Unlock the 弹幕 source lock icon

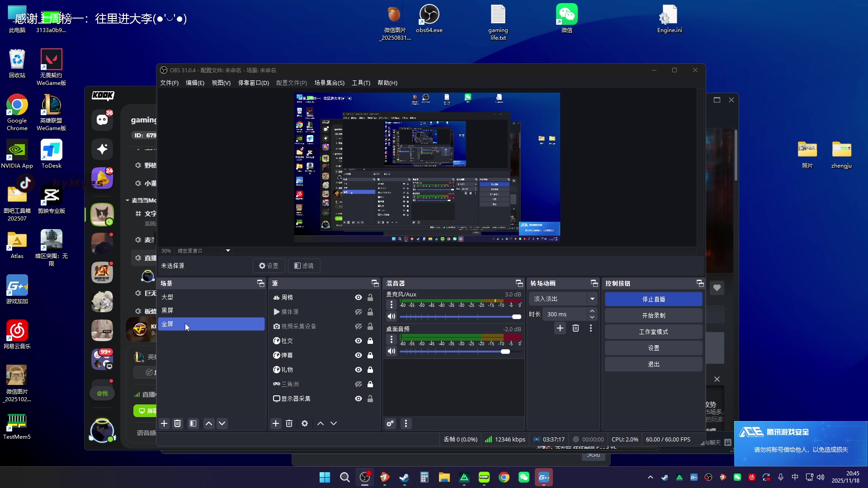(370, 355)
